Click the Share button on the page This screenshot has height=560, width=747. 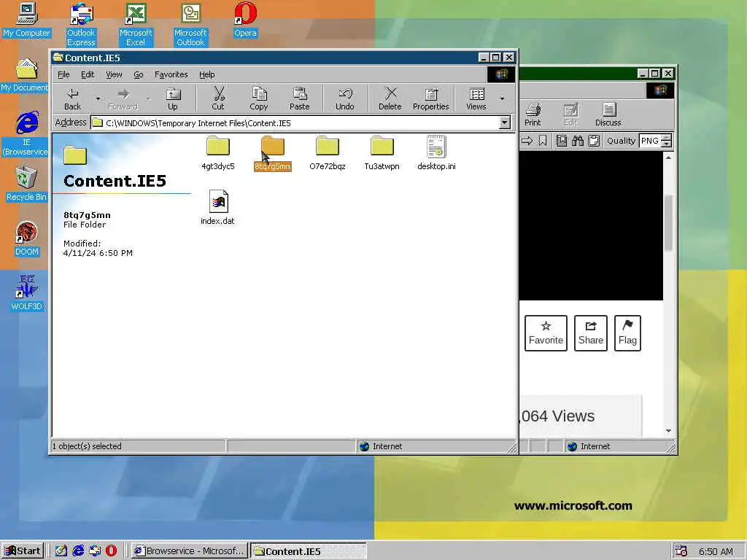pyautogui.click(x=591, y=332)
